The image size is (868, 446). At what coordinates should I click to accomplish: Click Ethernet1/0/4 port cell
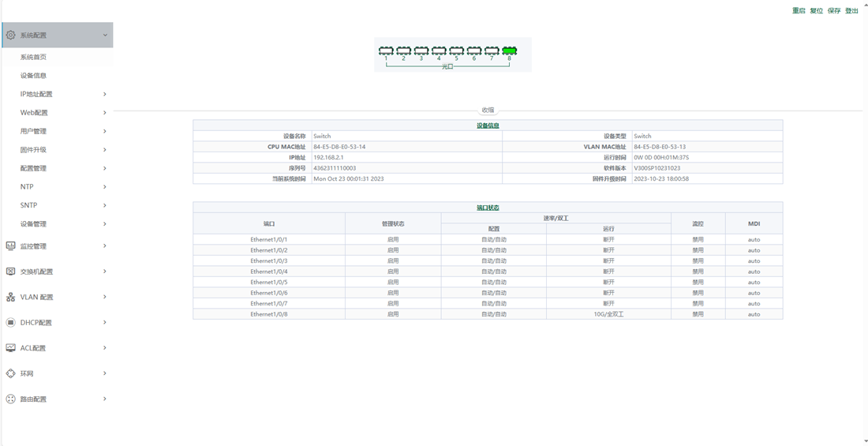click(269, 272)
